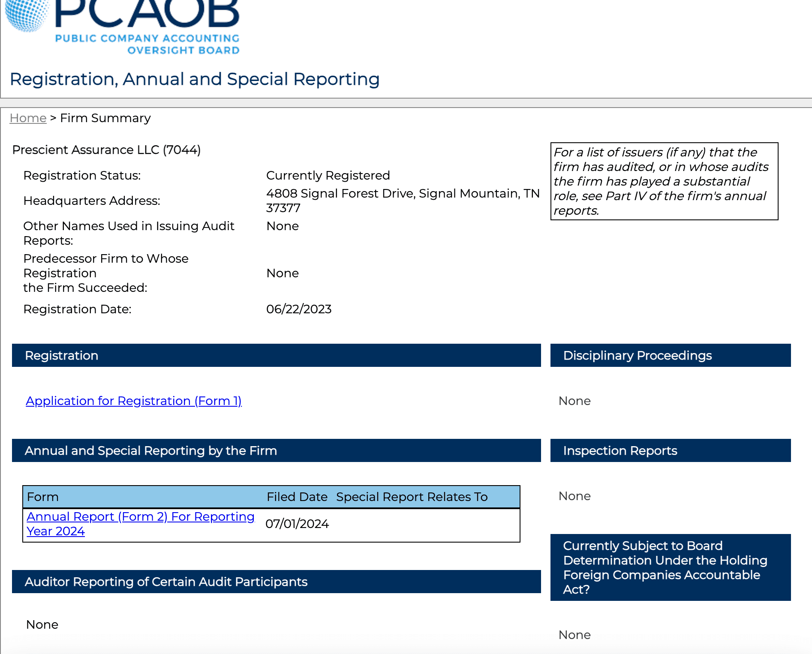Viewport: 812px width, 654px height.
Task: Click the Predecessor Firm label
Action: coord(106,273)
